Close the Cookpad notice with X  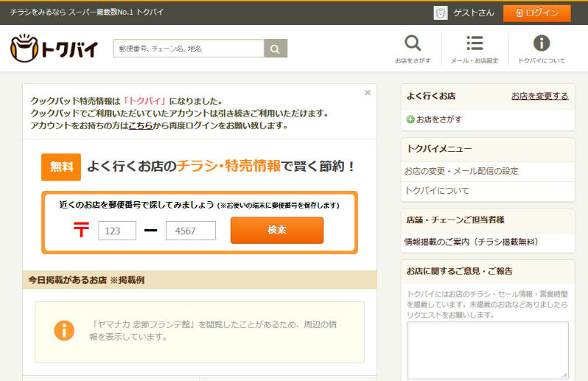click(x=367, y=93)
